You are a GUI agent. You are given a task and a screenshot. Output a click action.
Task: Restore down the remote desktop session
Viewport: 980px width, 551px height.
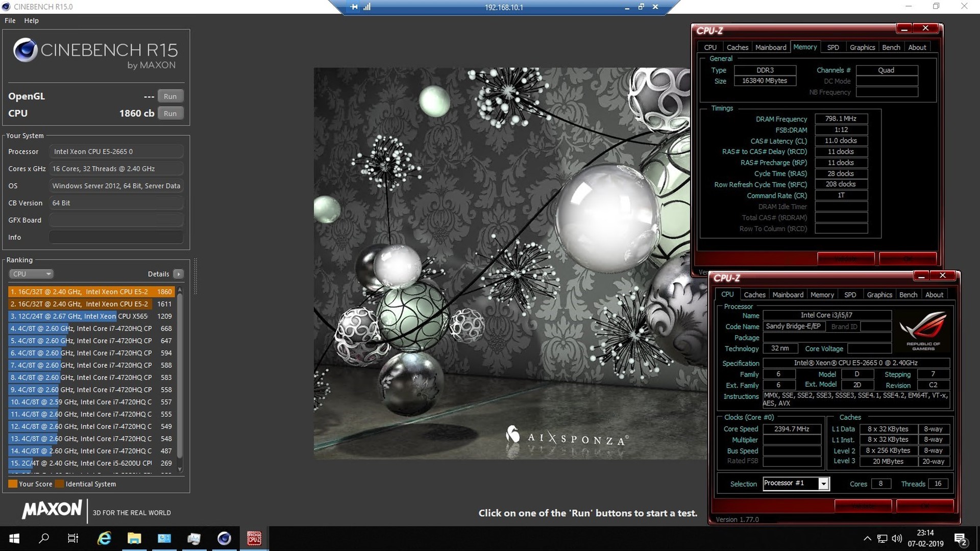(641, 7)
